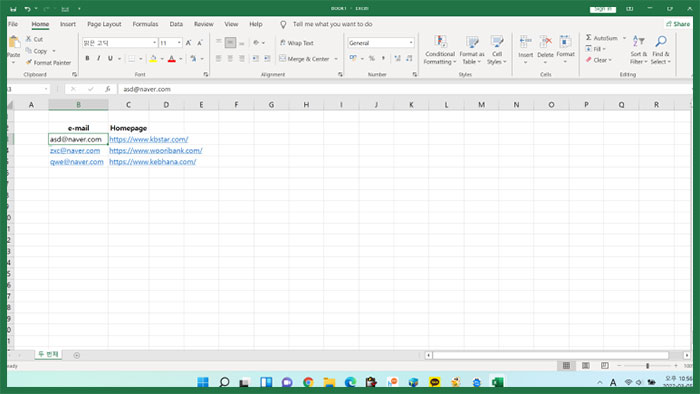
Task: Click the decrease indent icon
Action: (255, 58)
